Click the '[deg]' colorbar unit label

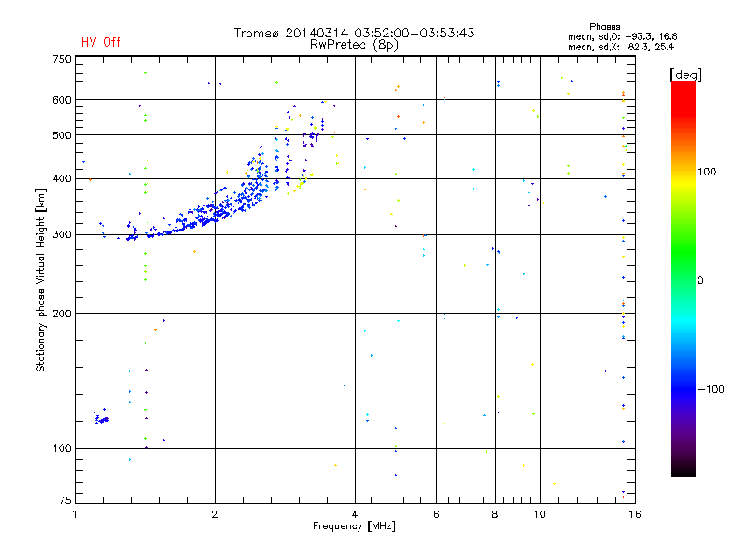coord(685,75)
